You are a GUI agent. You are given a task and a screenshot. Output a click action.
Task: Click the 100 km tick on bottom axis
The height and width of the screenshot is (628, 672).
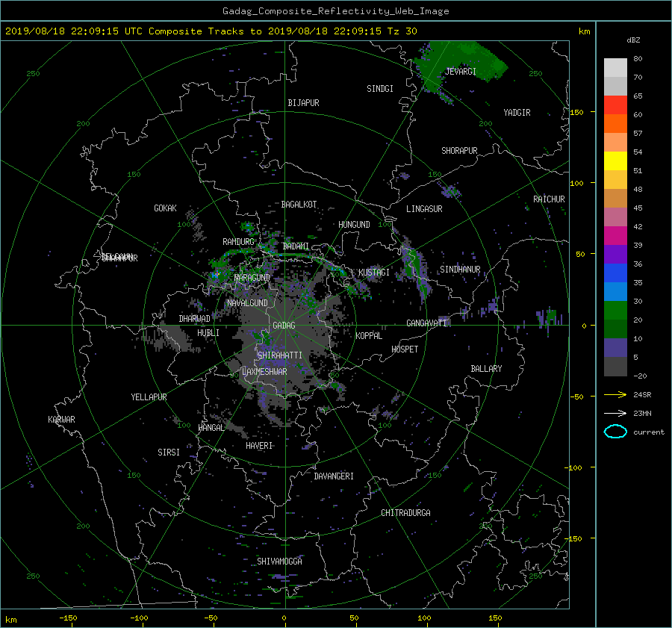(x=424, y=618)
